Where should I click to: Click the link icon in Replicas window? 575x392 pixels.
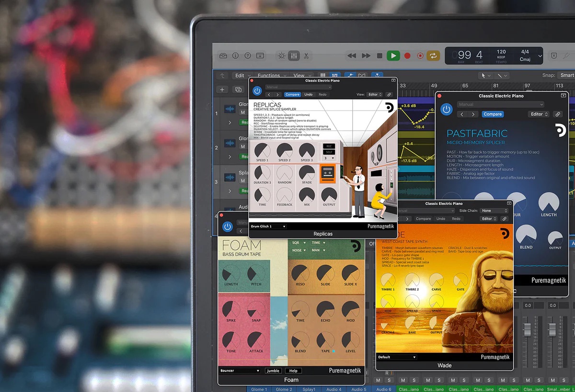390,94
